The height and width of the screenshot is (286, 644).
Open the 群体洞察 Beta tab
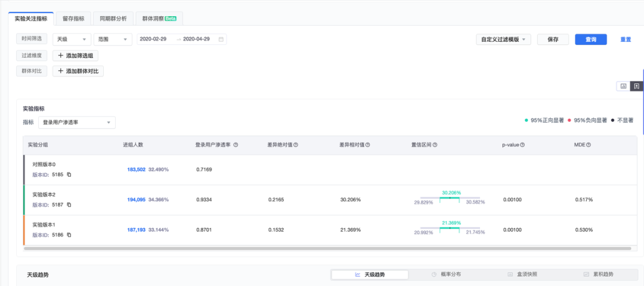click(x=159, y=19)
